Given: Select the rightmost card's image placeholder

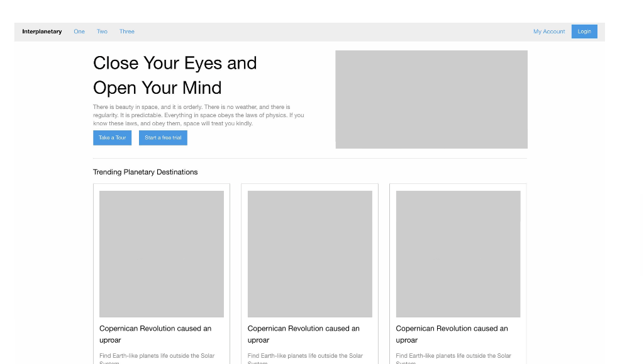Looking at the screenshot, I should pos(458,254).
